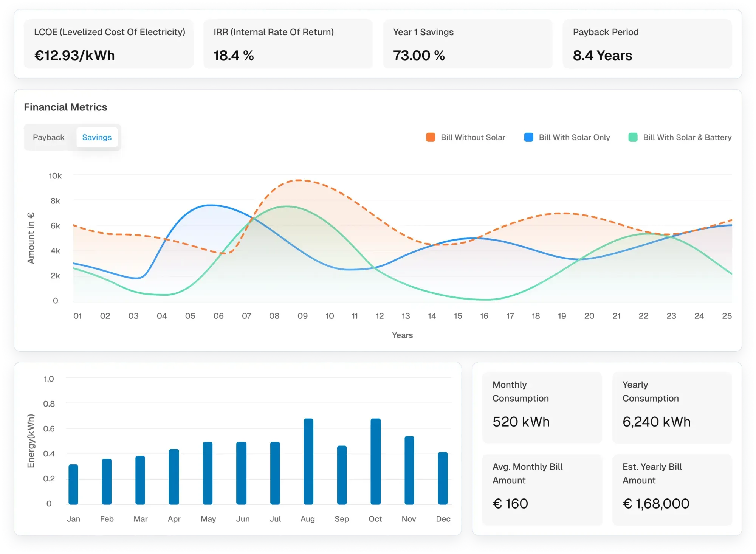The width and height of the screenshot is (756, 554).
Task: Open the LCOE metric card
Action: 108,44
